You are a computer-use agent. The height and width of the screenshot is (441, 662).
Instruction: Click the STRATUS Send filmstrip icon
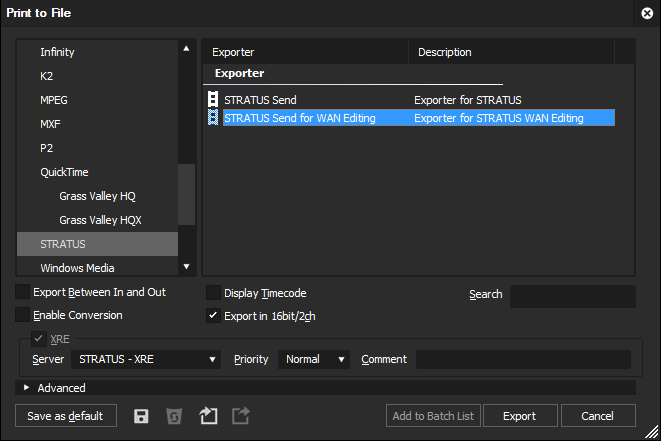coord(213,100)
